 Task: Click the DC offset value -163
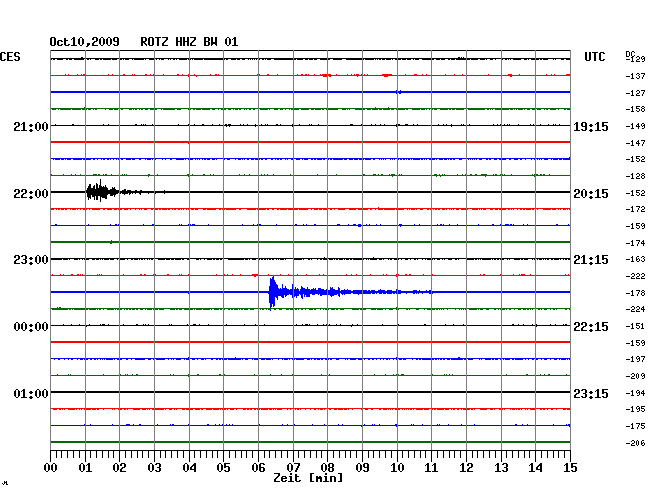[635, 259]
